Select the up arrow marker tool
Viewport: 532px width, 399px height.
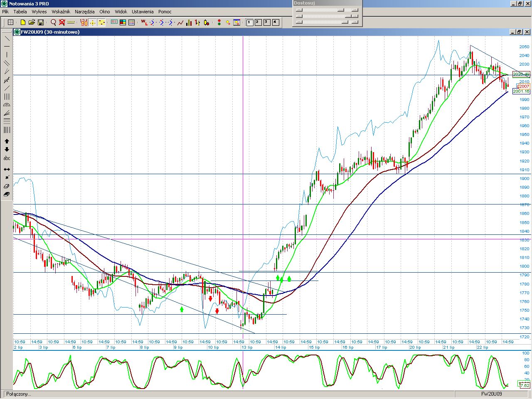click(x=7, y=141)
